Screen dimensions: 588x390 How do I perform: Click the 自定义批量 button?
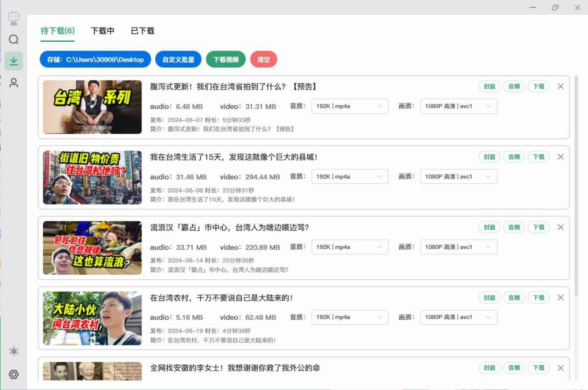pos(178,59)
